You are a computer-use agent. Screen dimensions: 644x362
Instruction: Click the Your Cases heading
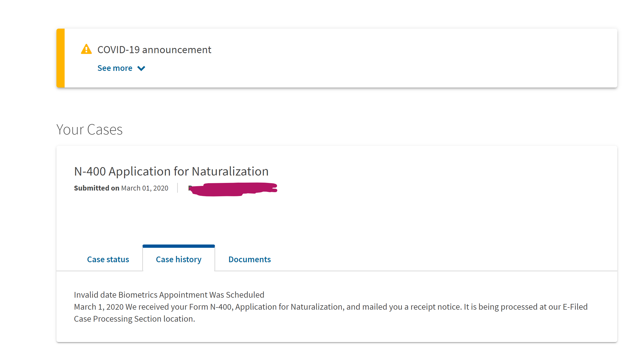(x=89, y=129)
